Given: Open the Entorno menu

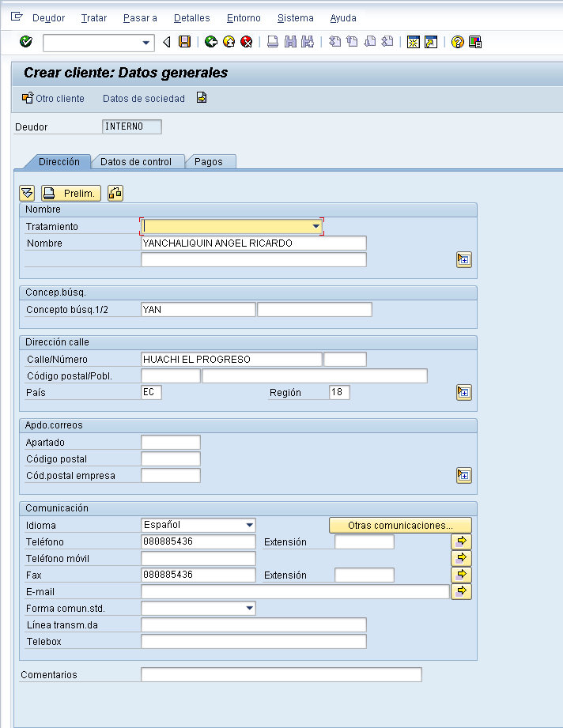Looking at the screenshot, I should pos(244,18).
